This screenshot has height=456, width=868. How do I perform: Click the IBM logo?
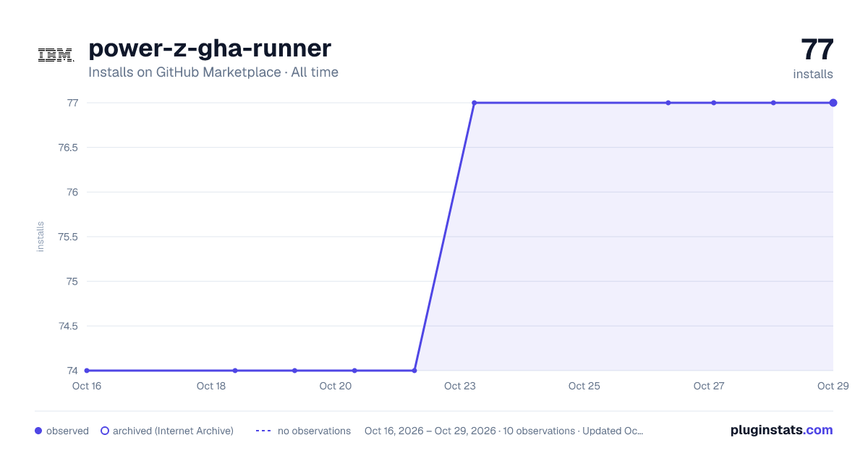[56, 54]
